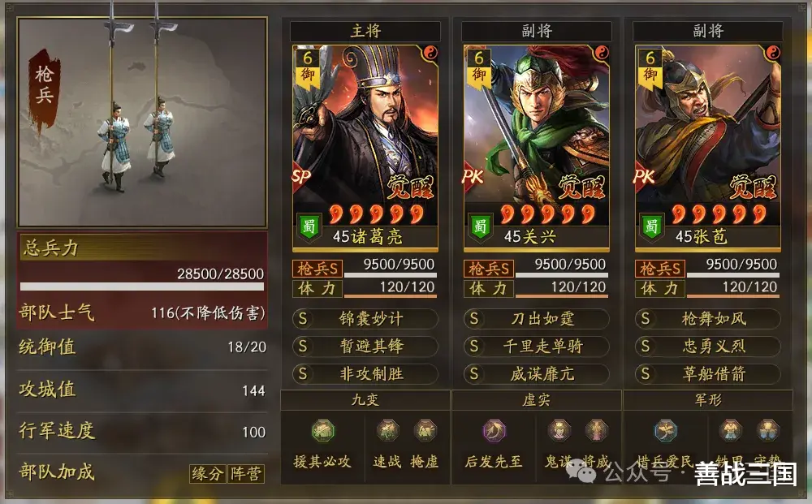Choose the 草船借箭 skill slot
This screenshot has width=812, height=504.
(x=708, y=374)
